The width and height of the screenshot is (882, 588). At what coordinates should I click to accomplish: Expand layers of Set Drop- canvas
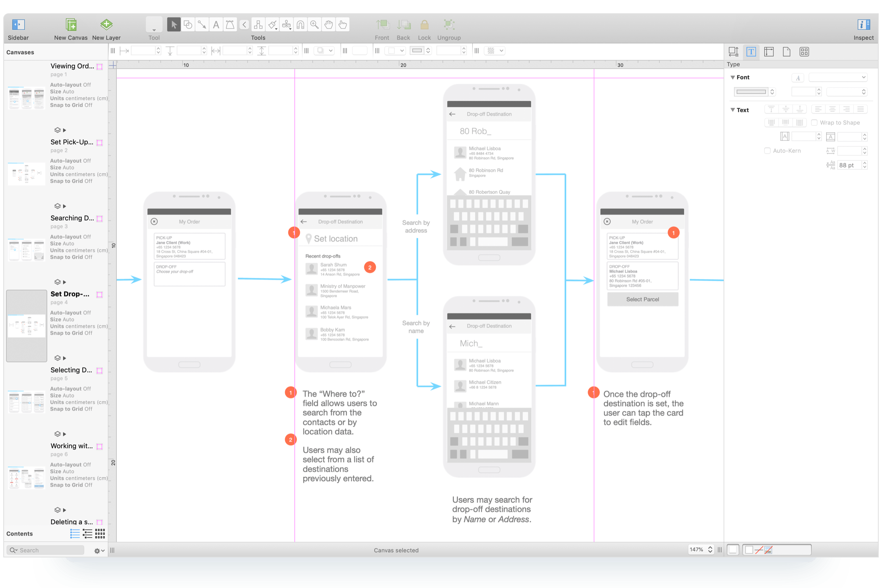pos(65,358)
